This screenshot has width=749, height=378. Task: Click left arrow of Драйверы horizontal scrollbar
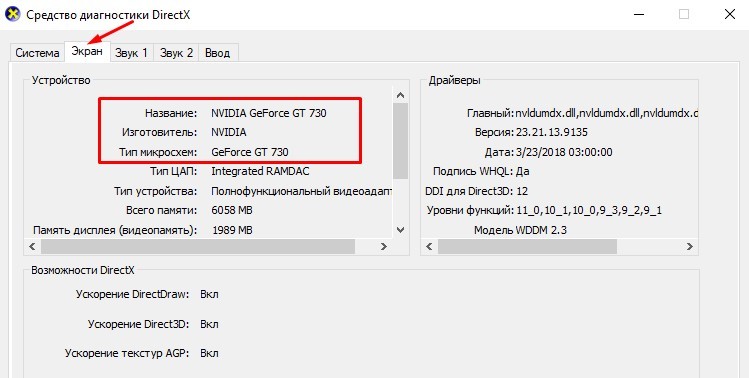(429, 247)
